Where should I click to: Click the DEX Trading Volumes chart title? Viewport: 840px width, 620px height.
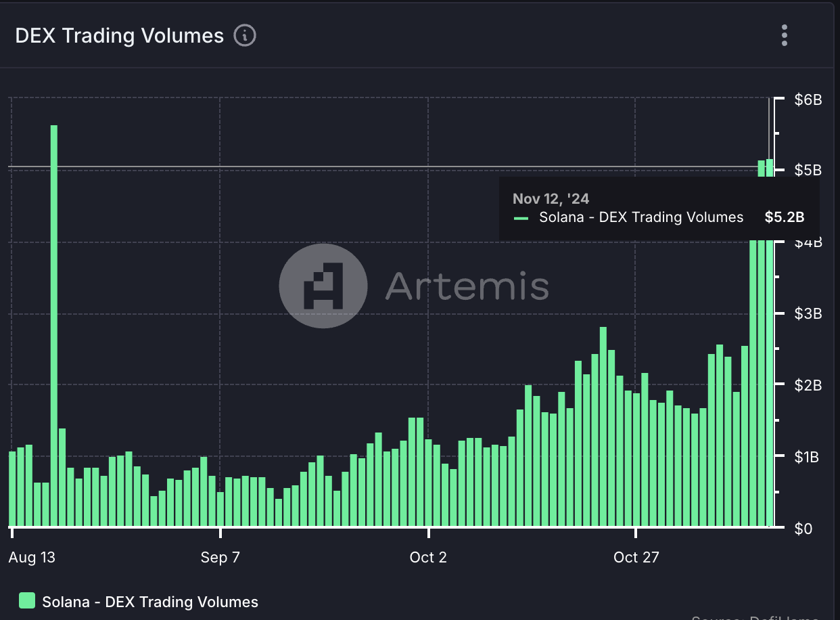click(119, 36)
